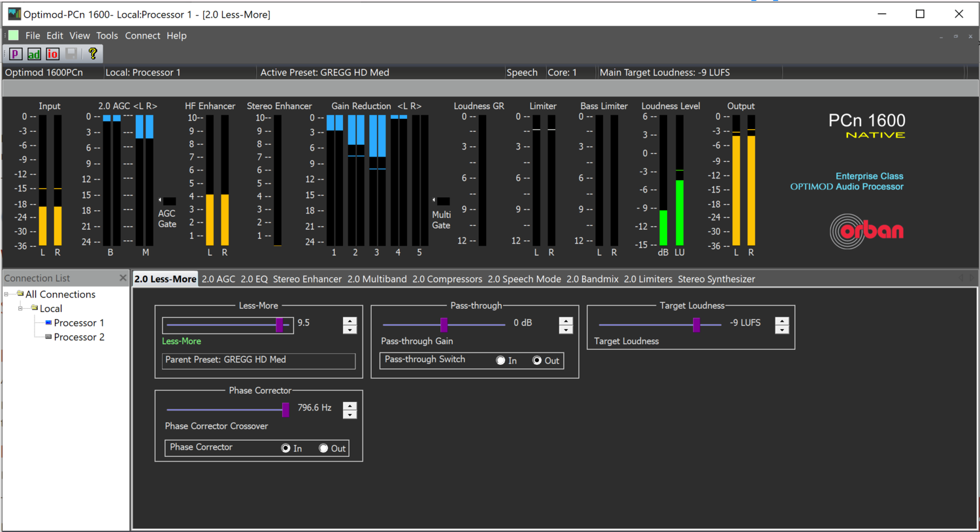Switch to the 2.0 Multiband tab

[x=377, y=279]
